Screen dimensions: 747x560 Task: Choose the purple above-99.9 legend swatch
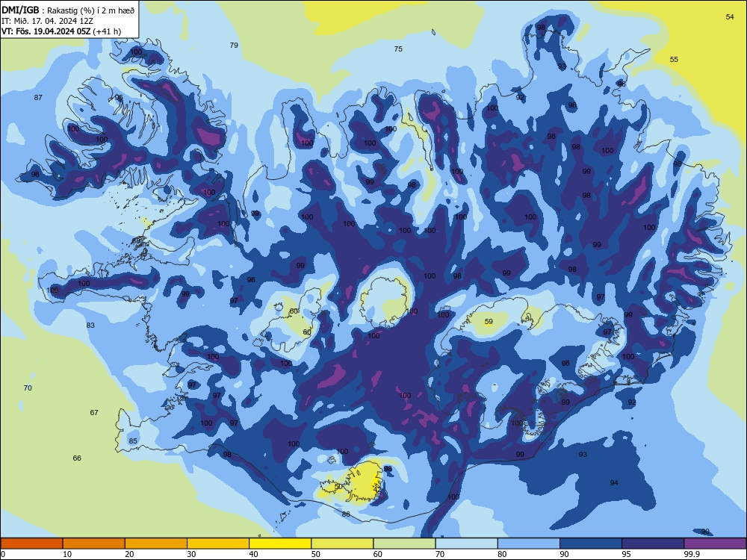pos(715,544)
